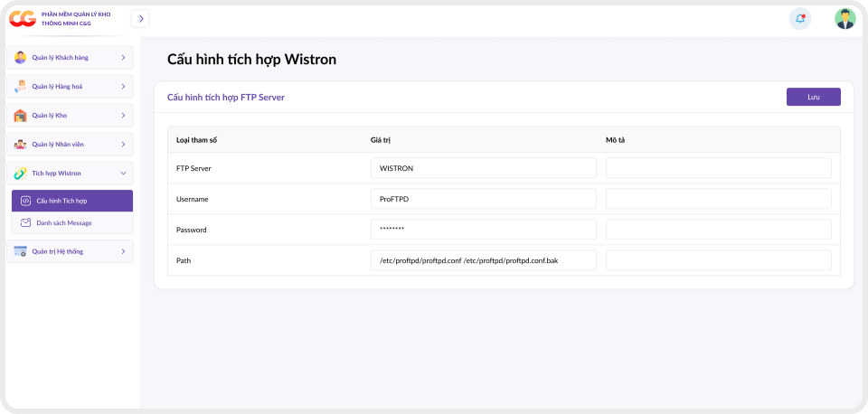This screenshot has width=868, height=414.
Task: Click the Lưu save button
Action: pos(813,97)
